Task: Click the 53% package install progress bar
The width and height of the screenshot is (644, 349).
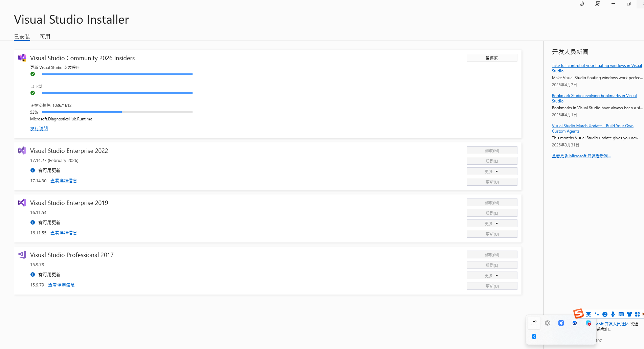Action: point(117,112)
